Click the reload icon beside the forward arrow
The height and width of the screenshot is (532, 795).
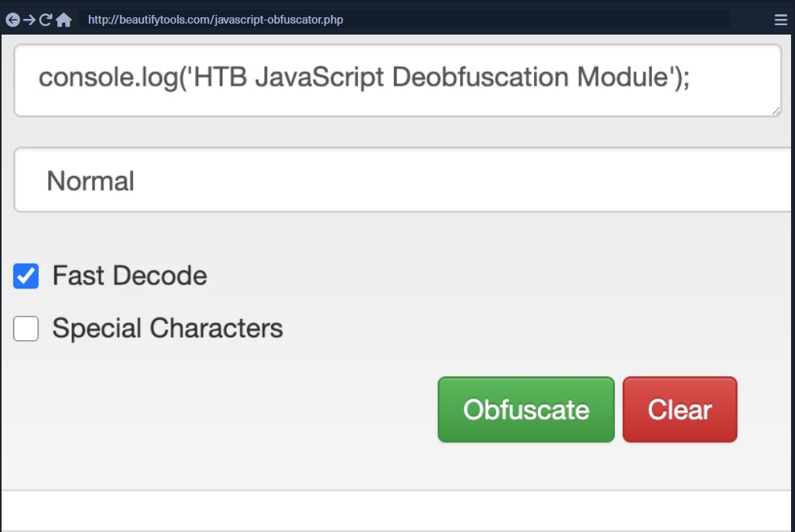coord(46,19)
